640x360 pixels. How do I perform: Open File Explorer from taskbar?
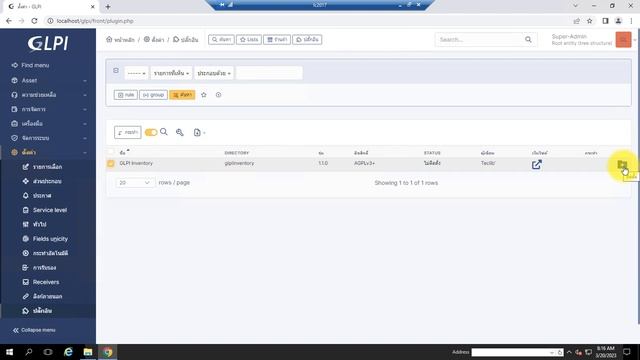88,352
